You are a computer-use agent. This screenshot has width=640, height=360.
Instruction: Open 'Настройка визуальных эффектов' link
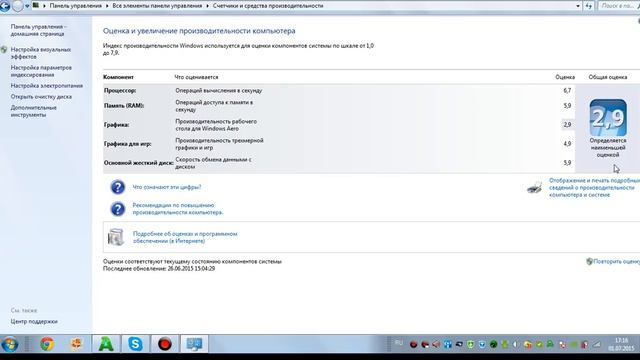point(40,53)
